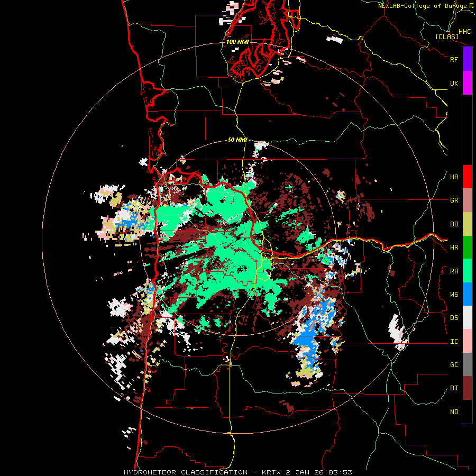Click the IC legend label
The height and width of the screenshot is (476, 476).
point(454,342)
